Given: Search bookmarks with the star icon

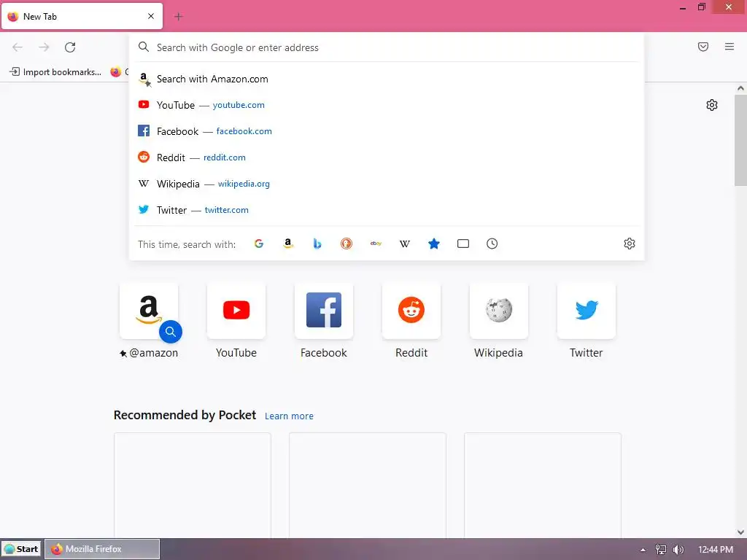Looking at the screenshot, I should 433,244.
